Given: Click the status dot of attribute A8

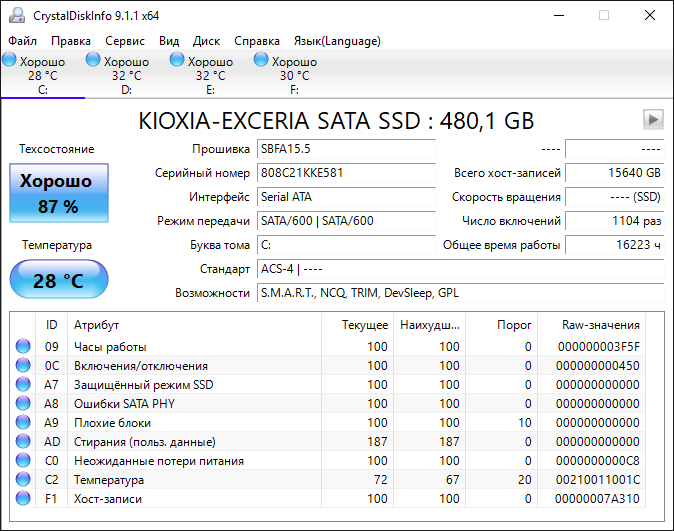Looking at the screenshot, I should (x=23, y=403).
